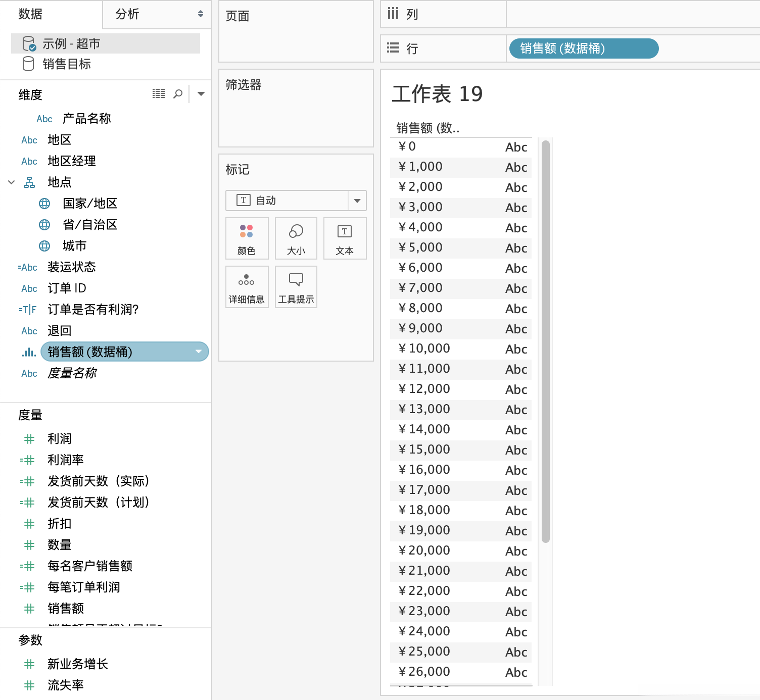Viewport: 760px width, 700px height.
Task: Open the dimensions pane options menu arrow
Action: pos(201,93)
